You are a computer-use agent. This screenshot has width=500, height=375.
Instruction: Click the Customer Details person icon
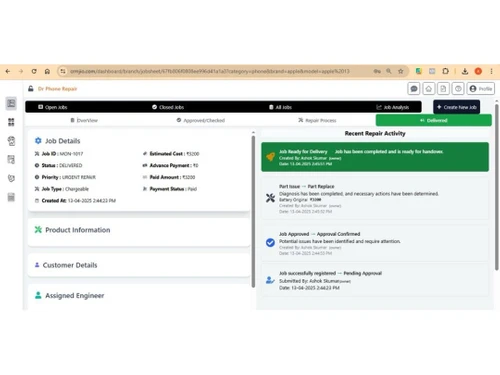pos(37,265)
